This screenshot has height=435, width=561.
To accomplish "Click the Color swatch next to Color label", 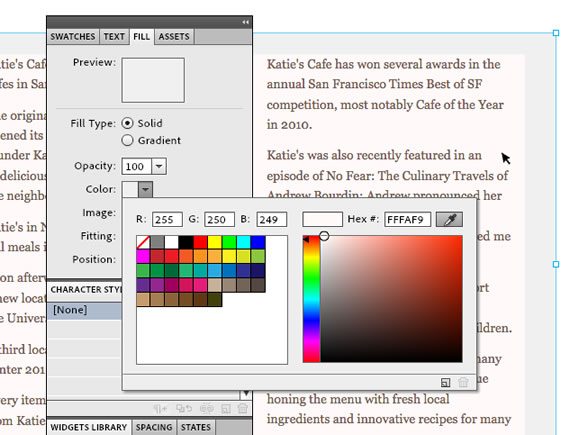I will click(130, 189).
